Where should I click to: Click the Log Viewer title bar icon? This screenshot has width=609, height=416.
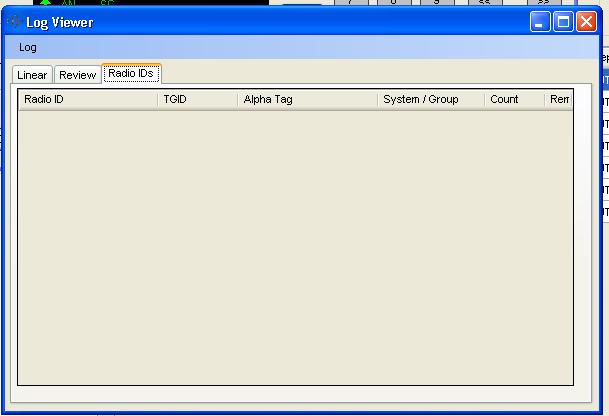[14, 21]
